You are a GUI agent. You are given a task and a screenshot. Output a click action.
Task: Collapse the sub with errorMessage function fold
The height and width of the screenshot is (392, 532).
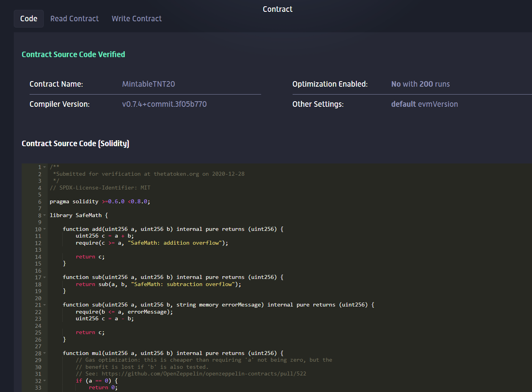[x=44, y=305]
